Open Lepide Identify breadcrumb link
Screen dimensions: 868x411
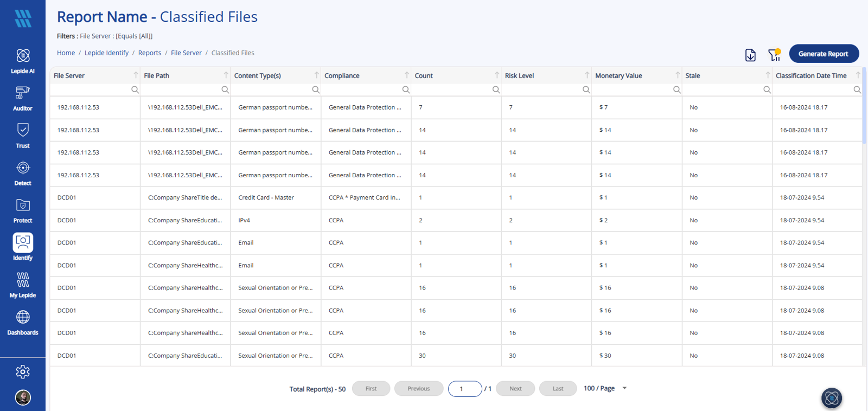coord(106,53)
